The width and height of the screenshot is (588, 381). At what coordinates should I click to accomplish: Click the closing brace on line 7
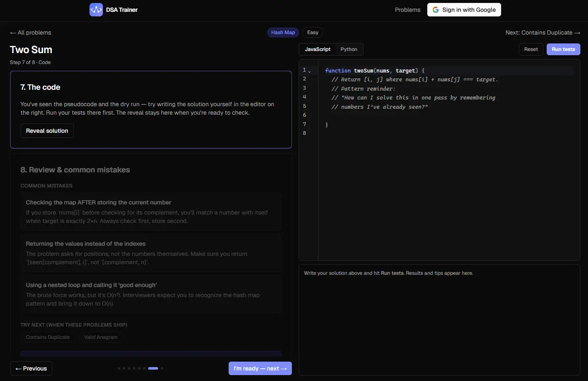326,125
